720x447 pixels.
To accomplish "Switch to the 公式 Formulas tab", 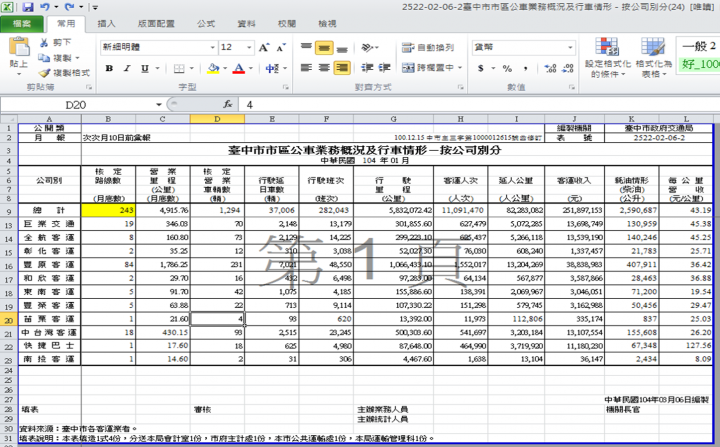I will point(206,24).
